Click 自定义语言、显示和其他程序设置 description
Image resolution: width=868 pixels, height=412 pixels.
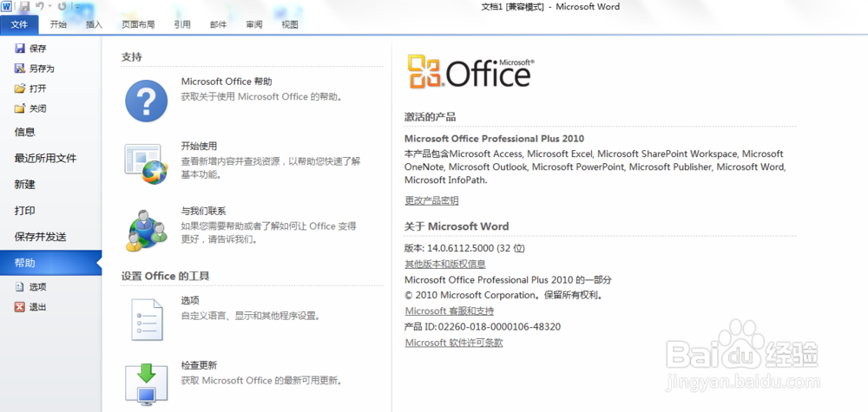click(x=252, y=317)
